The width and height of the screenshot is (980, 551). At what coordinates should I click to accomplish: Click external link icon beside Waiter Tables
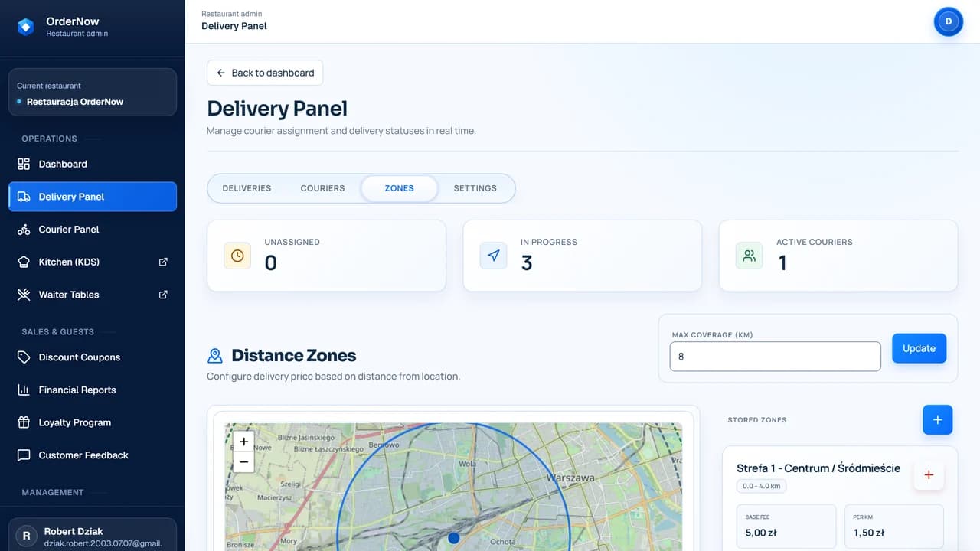coord(163,295)
